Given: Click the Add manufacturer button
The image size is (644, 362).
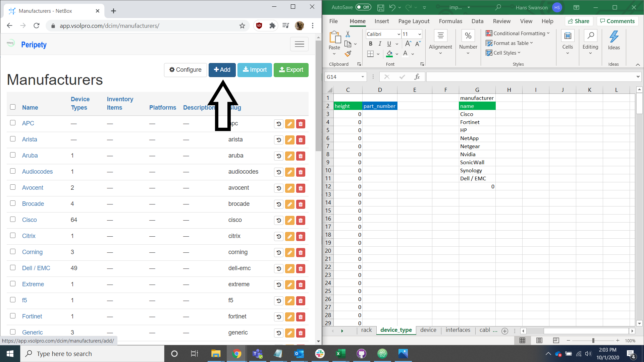Looking at the screenshot, I should click(x=222, y=70).
